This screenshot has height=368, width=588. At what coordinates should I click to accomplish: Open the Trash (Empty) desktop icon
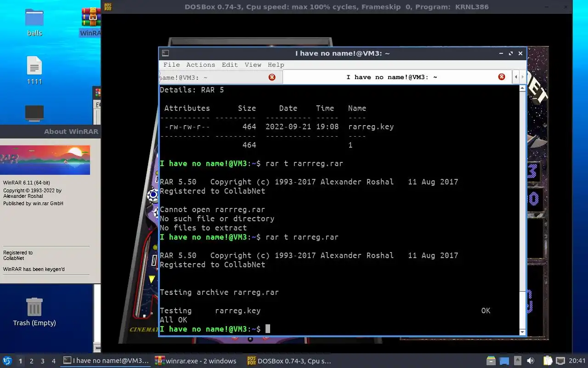point(34,311)
